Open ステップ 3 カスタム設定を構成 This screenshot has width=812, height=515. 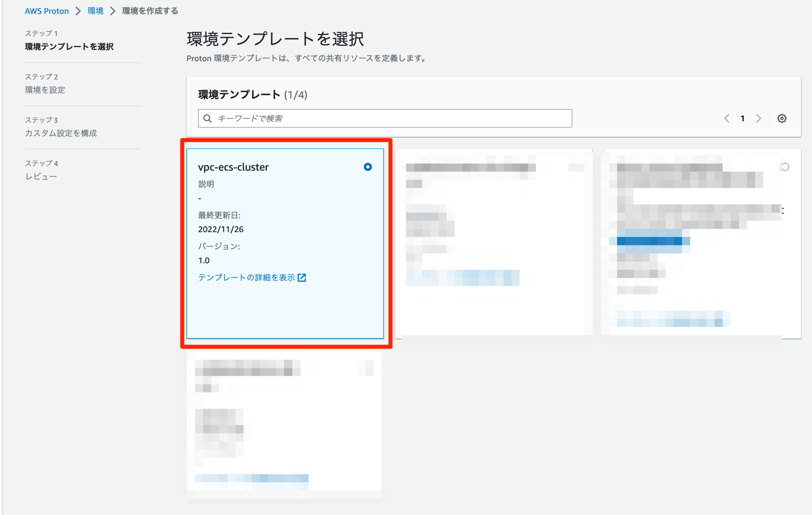coord(60,133)
